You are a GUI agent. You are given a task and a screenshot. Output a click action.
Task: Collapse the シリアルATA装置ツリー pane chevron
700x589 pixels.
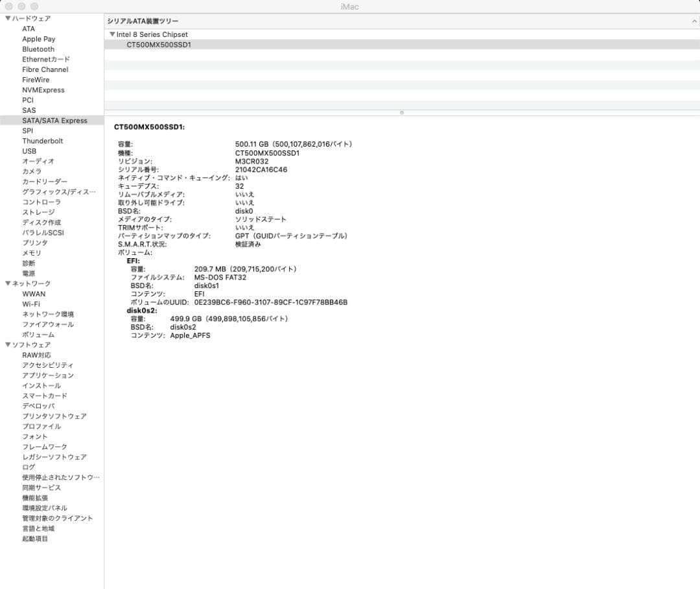point(693,20)
